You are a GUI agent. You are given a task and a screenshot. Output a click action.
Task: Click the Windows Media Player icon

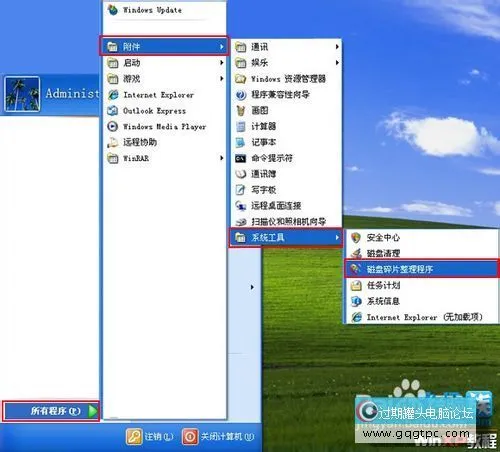tap(113, 126)
